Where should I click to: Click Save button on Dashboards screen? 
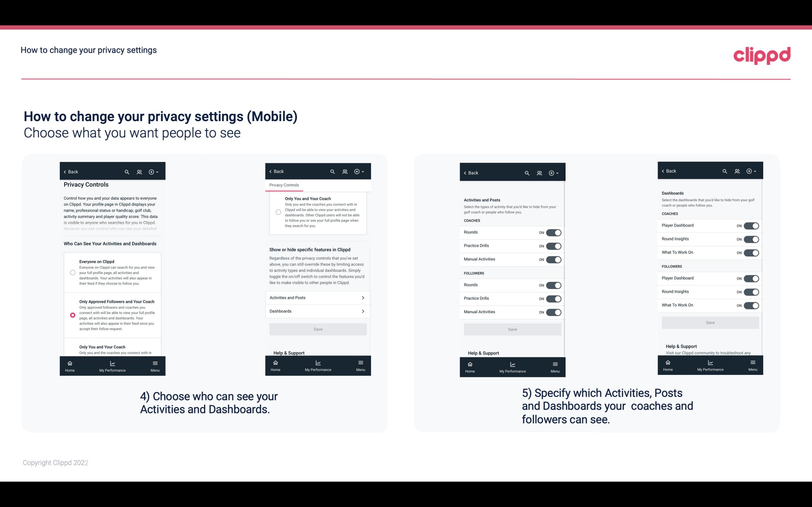tap(710, 323)
